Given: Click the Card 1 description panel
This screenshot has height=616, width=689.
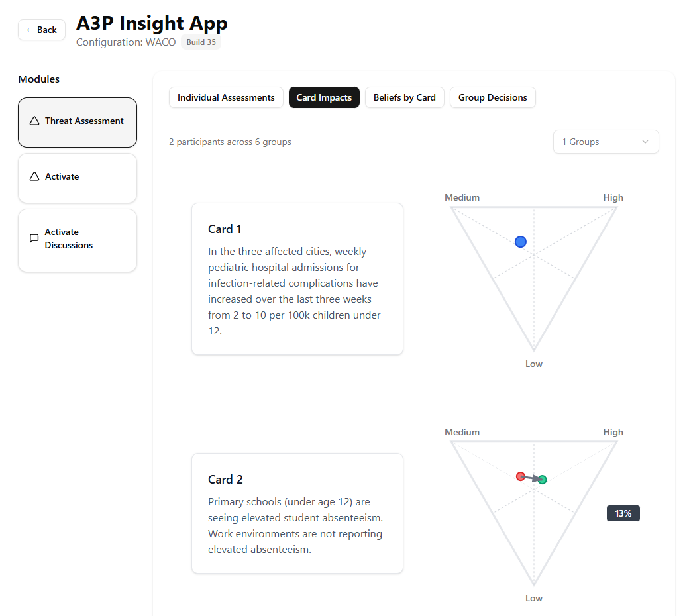Looking at the screenshot, I should (297, 279).
